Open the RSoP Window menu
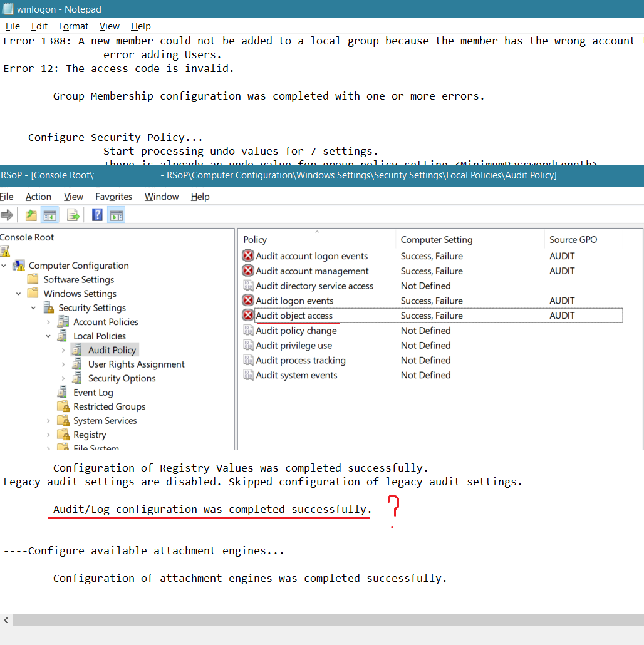The image size is (644, 645). (161, 197)
